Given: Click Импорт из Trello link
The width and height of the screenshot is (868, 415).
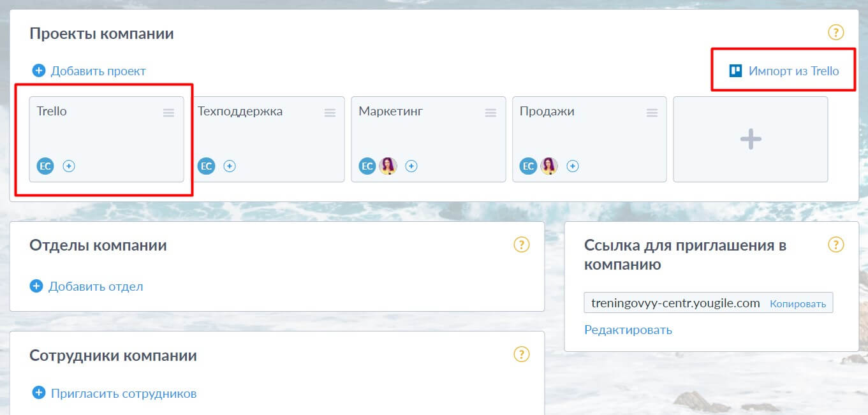Looking at the screenshot, I should 793,71.
